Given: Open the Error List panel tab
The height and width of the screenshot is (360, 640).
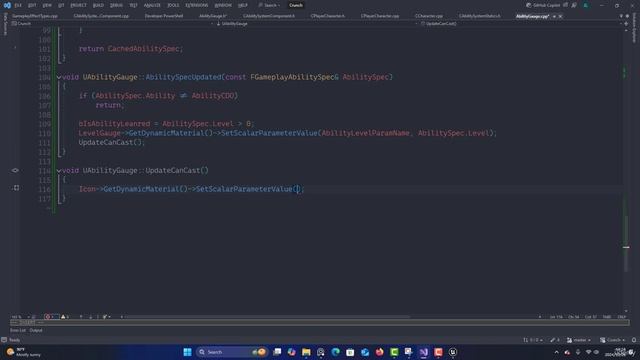Looking at the screenshot, I should pos(18,330).
